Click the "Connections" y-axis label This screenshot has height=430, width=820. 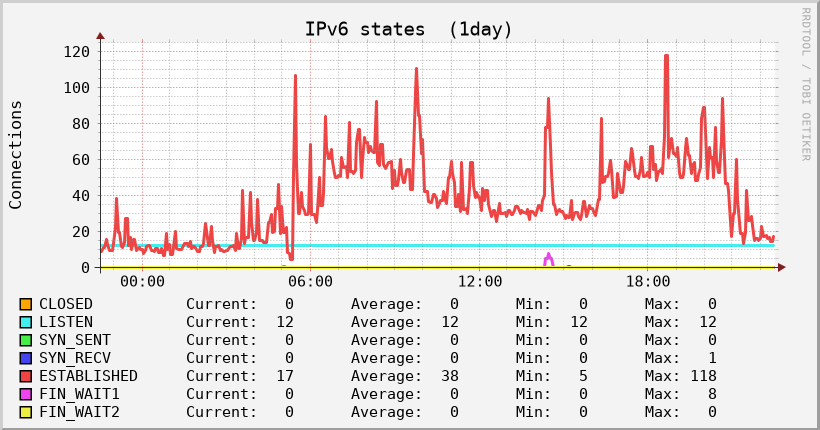16,154
